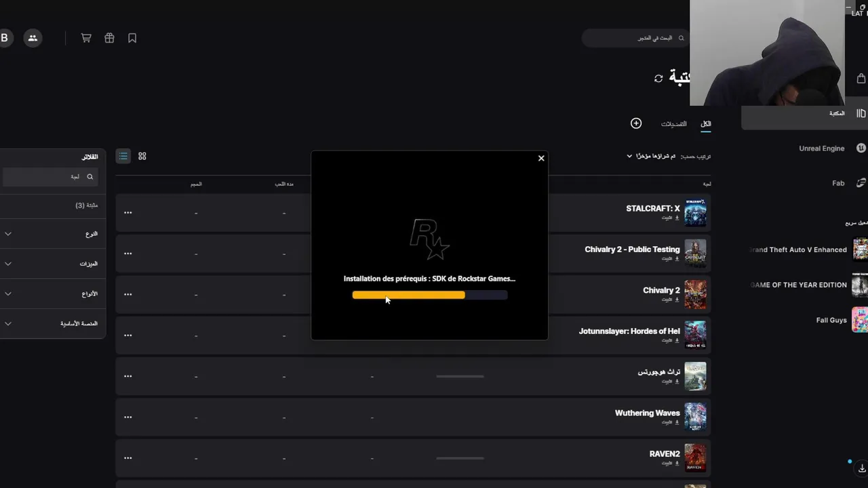Open more options for STALCRAFT: X
The height and width of the screenshot is (488, 868).
pyautogui.click(x=128, y=213)
